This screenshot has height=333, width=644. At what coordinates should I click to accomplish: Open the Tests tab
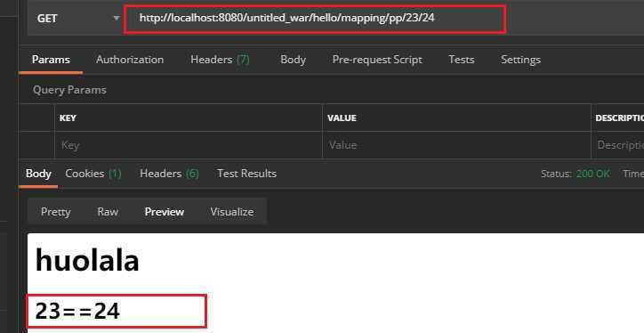tap(462, 60)
